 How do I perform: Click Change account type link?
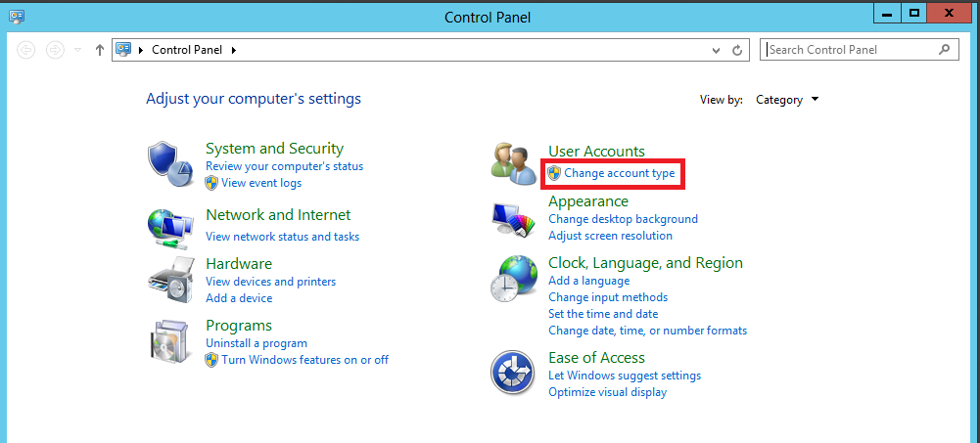pos(619,173)
